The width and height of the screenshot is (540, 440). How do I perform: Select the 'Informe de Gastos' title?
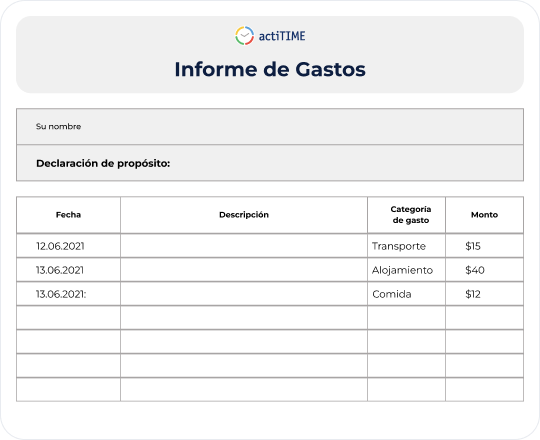(x=270, y=69)
